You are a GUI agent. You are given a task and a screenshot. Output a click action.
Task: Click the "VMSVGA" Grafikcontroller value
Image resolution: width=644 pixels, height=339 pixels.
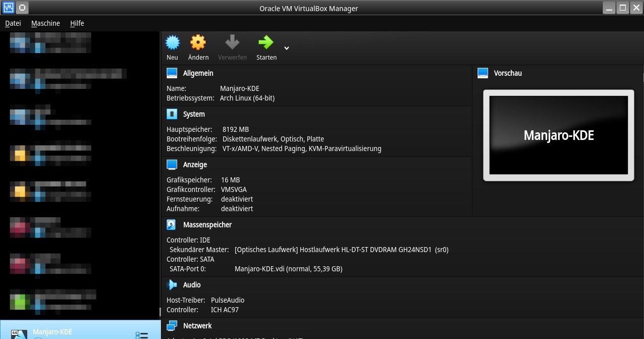234,189
